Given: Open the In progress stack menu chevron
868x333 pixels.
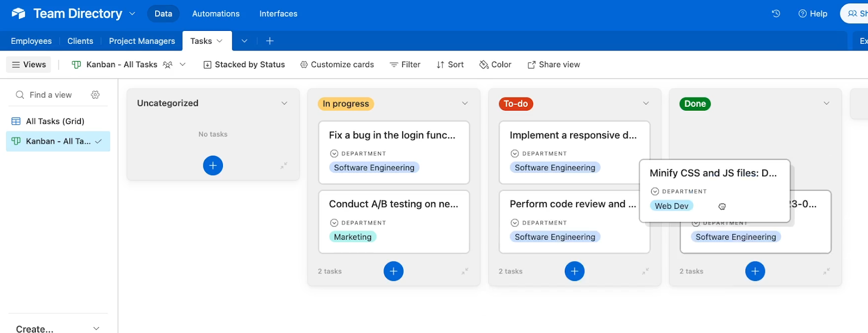Looking at the screenshot, I should click(x=465, y=103).
